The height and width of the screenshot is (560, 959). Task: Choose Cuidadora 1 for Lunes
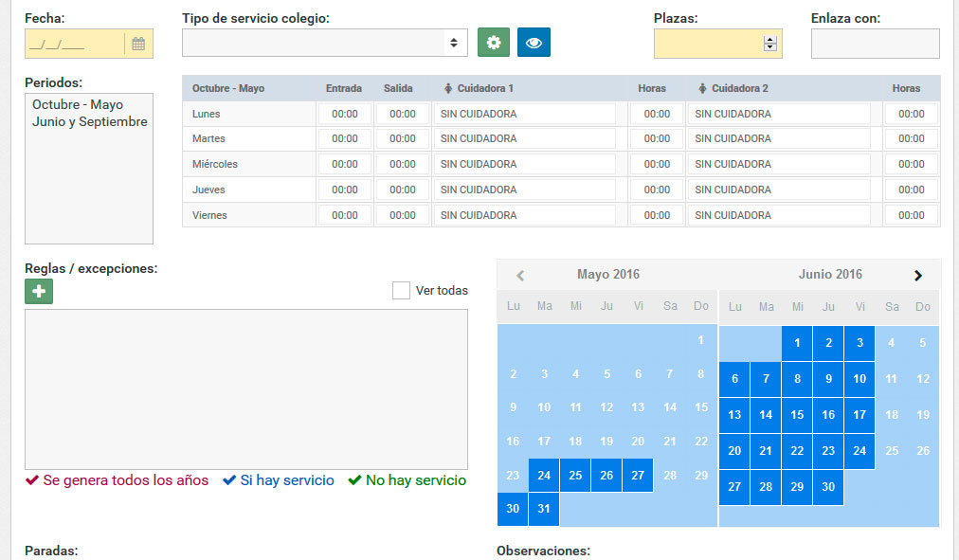point(525,114)
